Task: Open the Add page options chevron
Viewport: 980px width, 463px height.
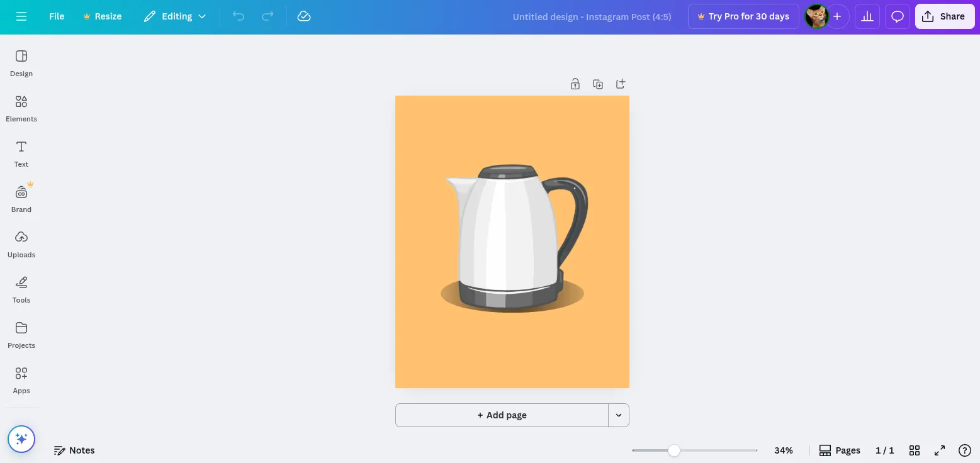Action: (618, 415)
